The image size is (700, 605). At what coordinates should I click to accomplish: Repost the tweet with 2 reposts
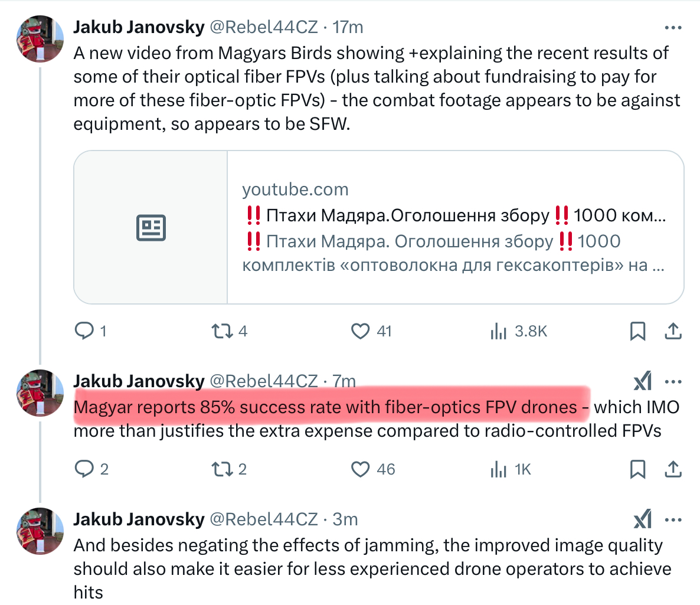pyautogui.click(x=222, y=469)
